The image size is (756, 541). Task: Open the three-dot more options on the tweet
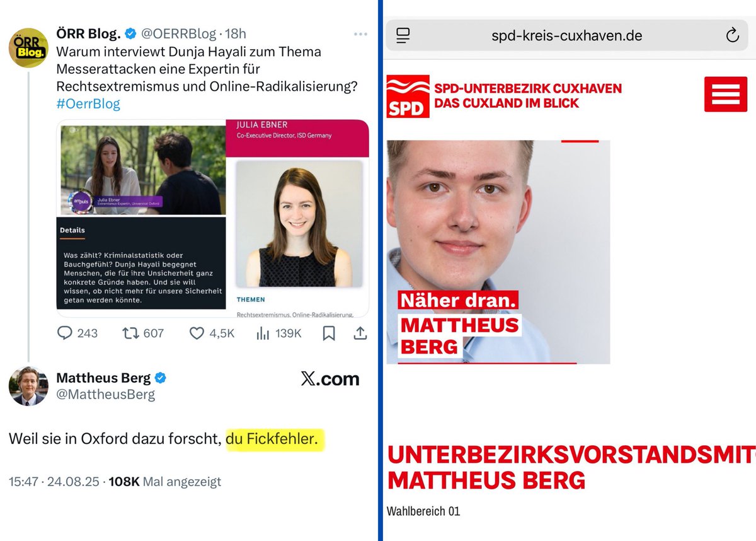[x=360, y=34]
